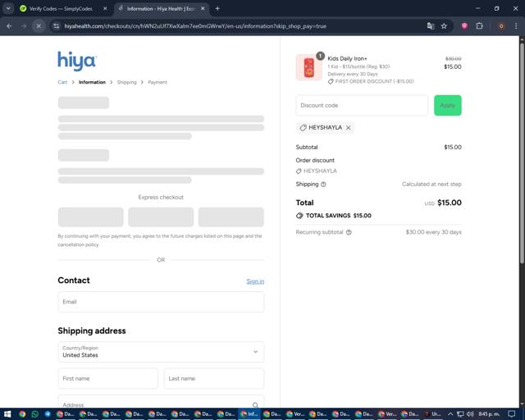Open Shipping info help icon
Screen dimensions: 525x420
pos(323,185)
